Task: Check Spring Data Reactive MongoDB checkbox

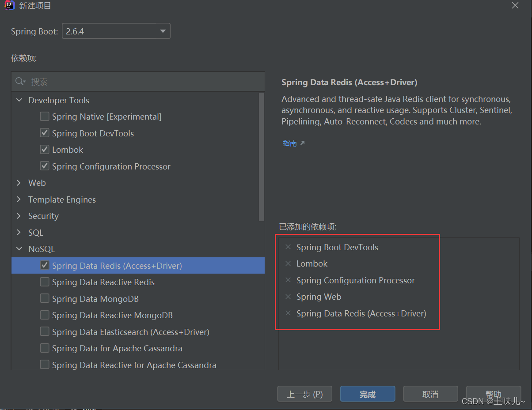Action: pos(45,315)
